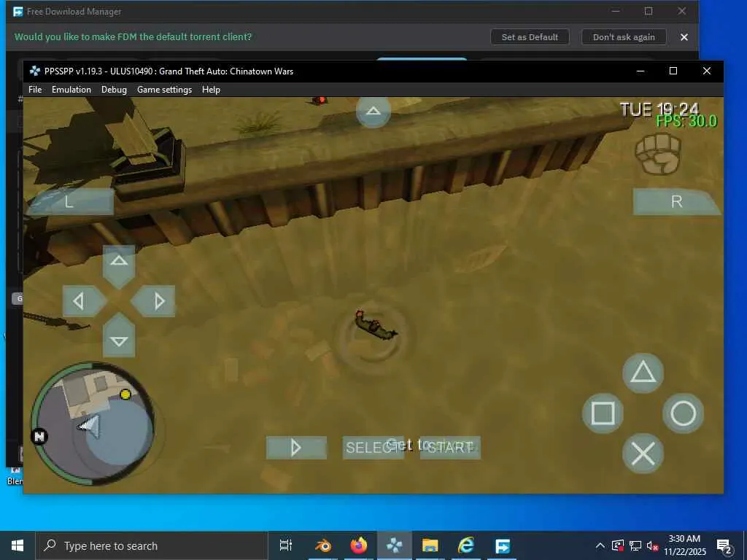
Task: Click Don't ask again in Free Download Manager
Action: coord(624,36)
